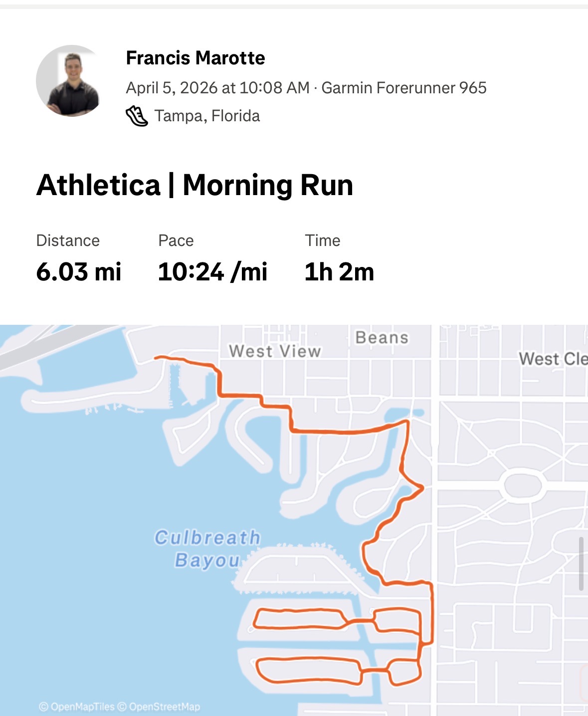Select the 6.03 mi distance value

point(79,272)
